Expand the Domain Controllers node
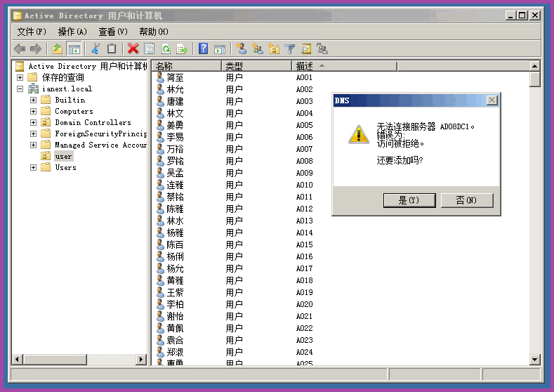The image size is (554, 392). pyautogui.click(x=33, y=123)
